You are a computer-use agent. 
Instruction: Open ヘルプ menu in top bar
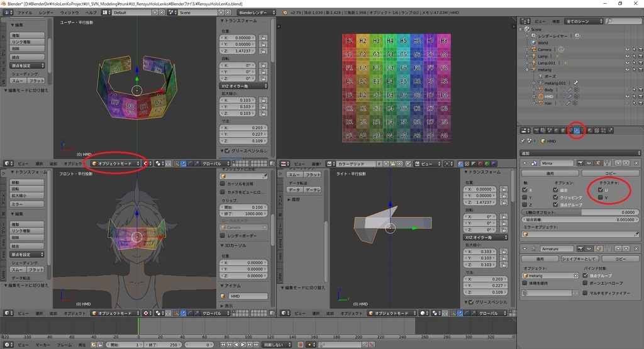pyautogui.click(x=91, y=13)
